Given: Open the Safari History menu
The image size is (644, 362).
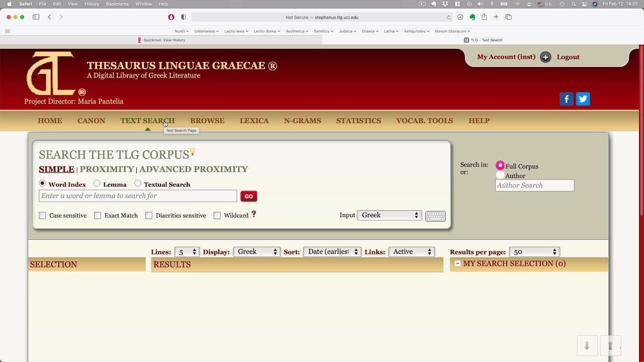Looking at the screenshot, I should click(x=92, y=4).
